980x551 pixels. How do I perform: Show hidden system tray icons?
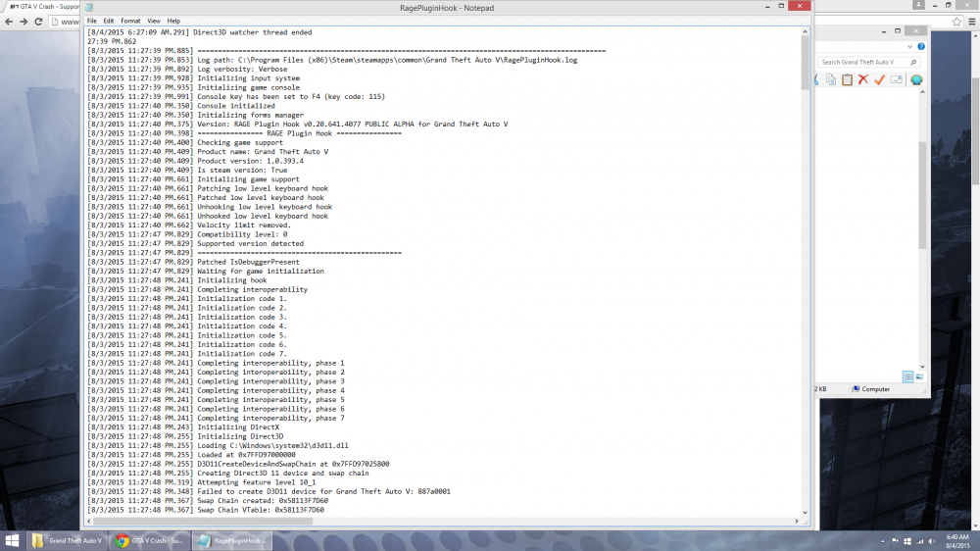(x=883, y=541)
